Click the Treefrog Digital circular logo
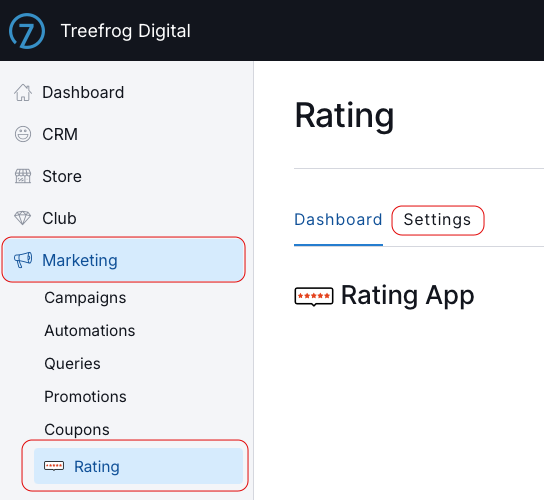Viewport: 544px width, 500px height. (27, 31)
